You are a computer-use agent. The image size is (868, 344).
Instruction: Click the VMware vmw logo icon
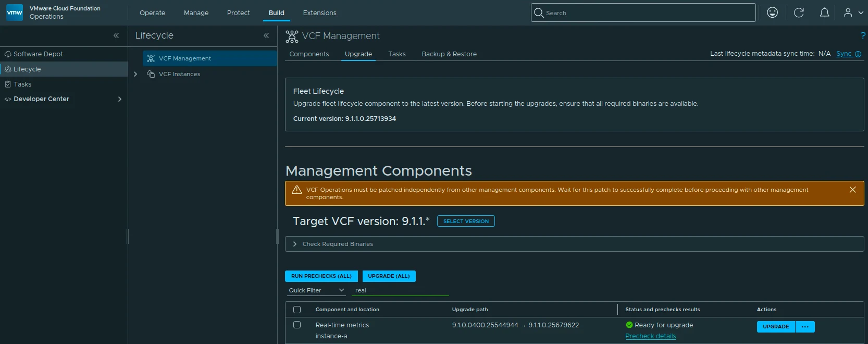coord(15,13)
